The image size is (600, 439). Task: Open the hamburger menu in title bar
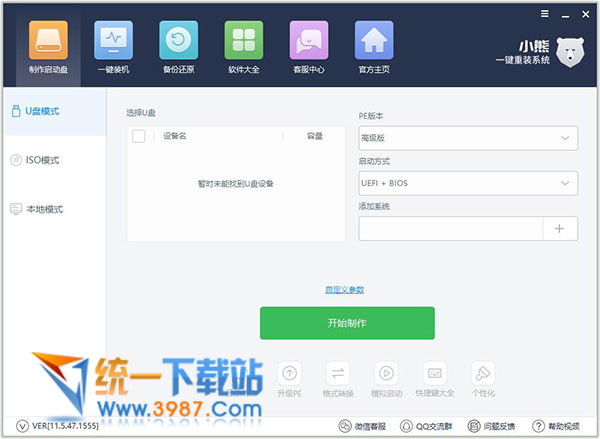[x=545, y=14]
